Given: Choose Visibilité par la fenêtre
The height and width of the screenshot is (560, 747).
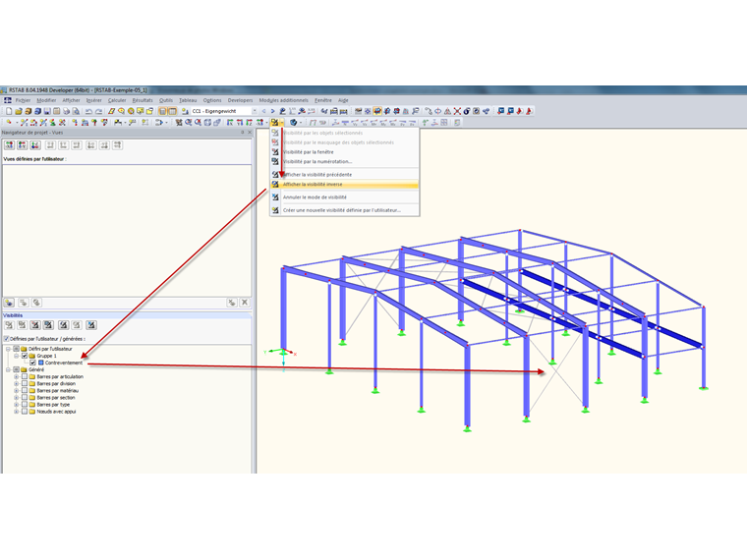Looking at the screenshot, I should click(344, 152).
